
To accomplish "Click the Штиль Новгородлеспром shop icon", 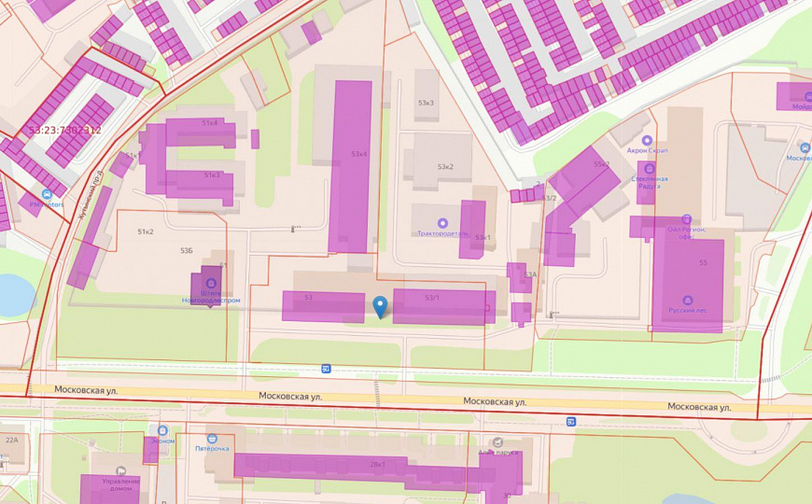I will pyautogui.click(x=211, y=284).
